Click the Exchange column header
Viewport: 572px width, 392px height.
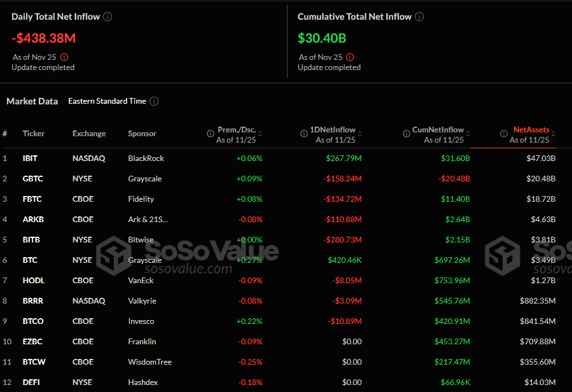[89, 134]
